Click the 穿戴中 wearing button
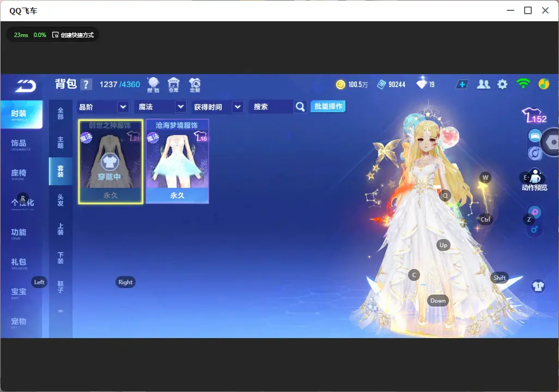The image size is (559, 392). coord(110,167)
